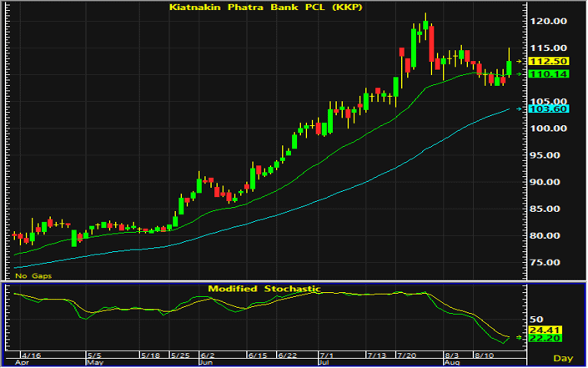The width and height of the screenshot is (588, 368).
Task: Click the small yellow arrow beside 112.50
Action: click(x=519, y=61)
